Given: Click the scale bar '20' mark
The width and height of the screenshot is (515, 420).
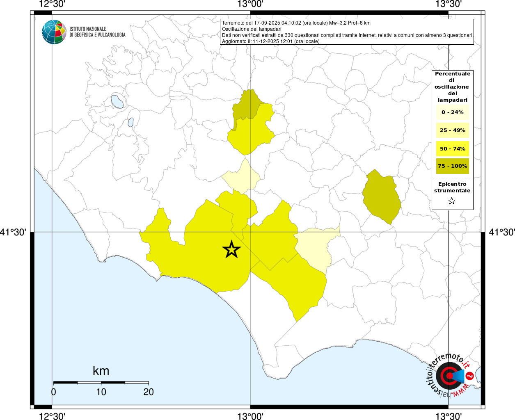Looking at the screenshot, I should [149, 392].
